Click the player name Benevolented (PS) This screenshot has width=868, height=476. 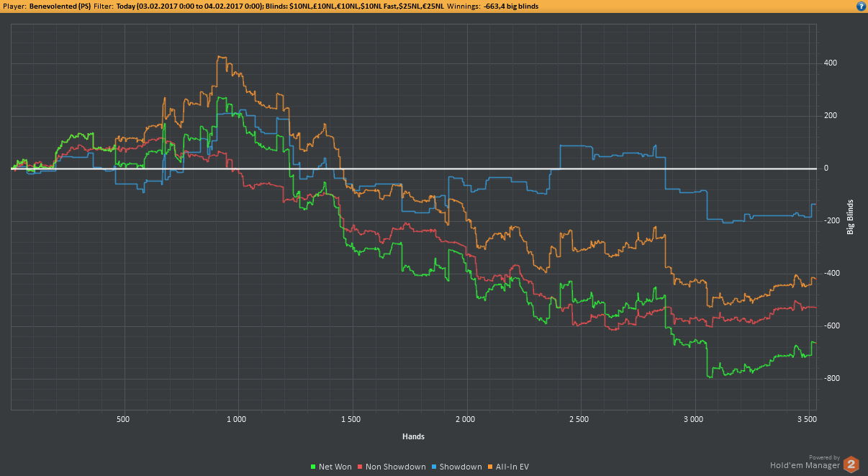pyautogui.click(x=60, y=6)
